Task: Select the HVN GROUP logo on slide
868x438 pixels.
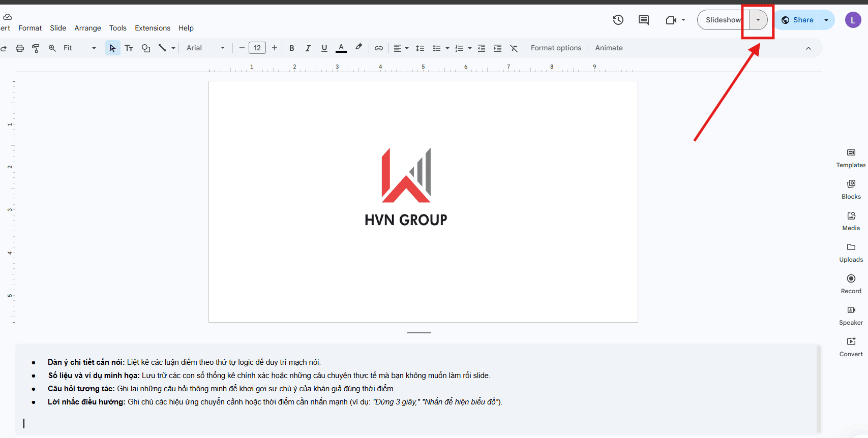Action: [x=406, y=187]
